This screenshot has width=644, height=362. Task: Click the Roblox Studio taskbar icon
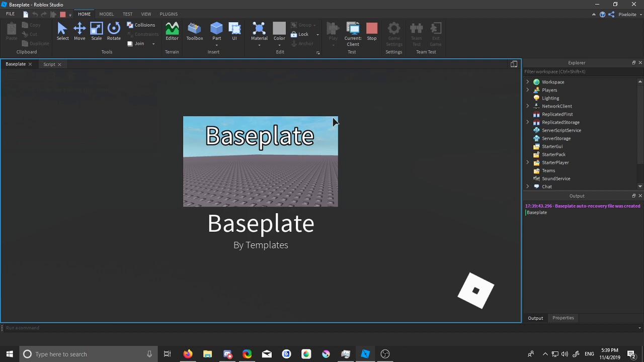click(365, 354)
